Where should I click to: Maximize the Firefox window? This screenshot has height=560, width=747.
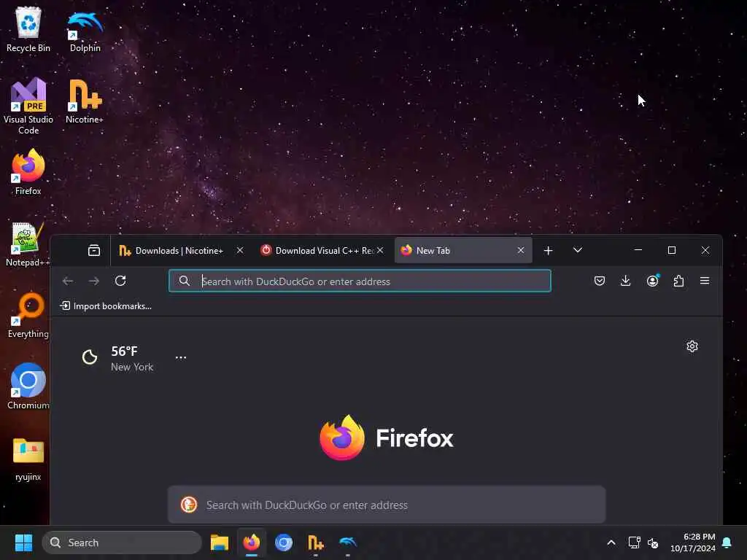[x=672, y=250]
